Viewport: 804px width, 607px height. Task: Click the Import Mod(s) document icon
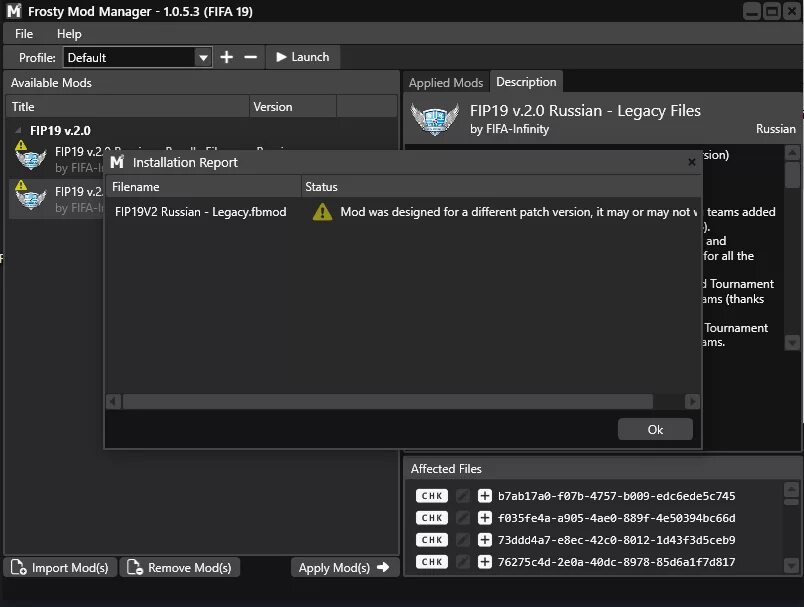tap(18, 567)
